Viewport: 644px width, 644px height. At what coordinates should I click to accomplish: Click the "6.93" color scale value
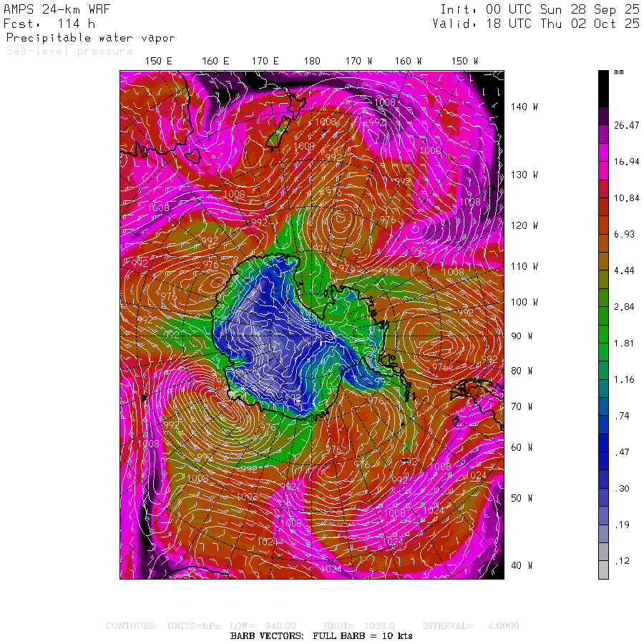624,234
